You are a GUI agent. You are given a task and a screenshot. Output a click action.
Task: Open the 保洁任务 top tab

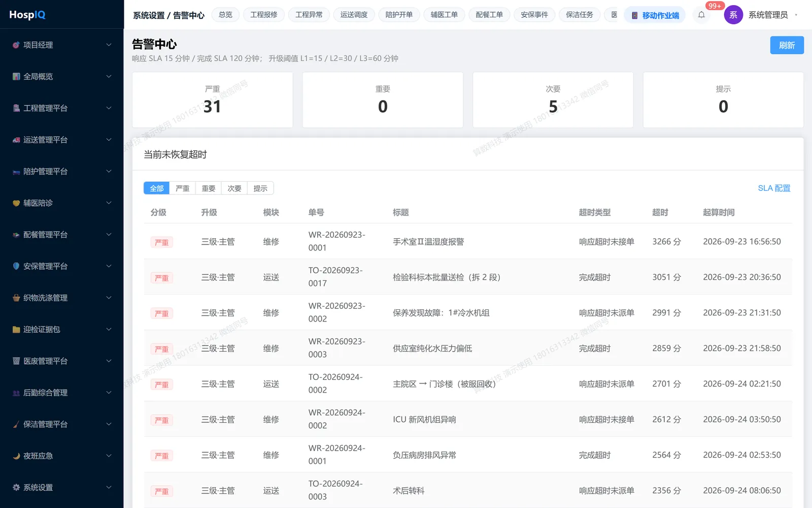click(580, 15)
